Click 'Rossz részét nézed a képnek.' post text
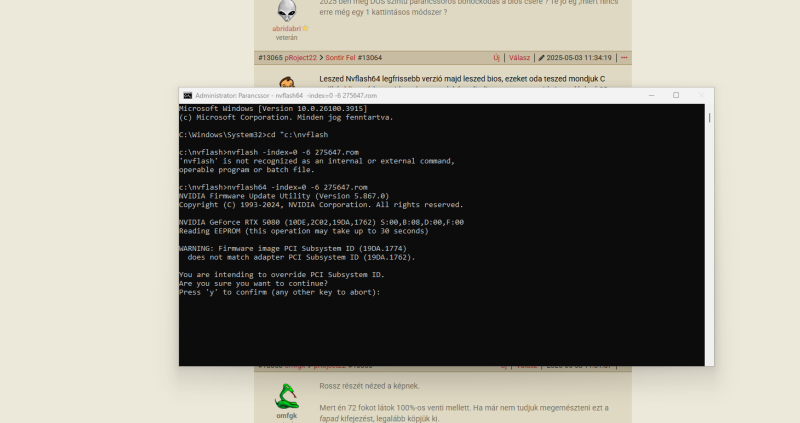 (x=369, y=386)
